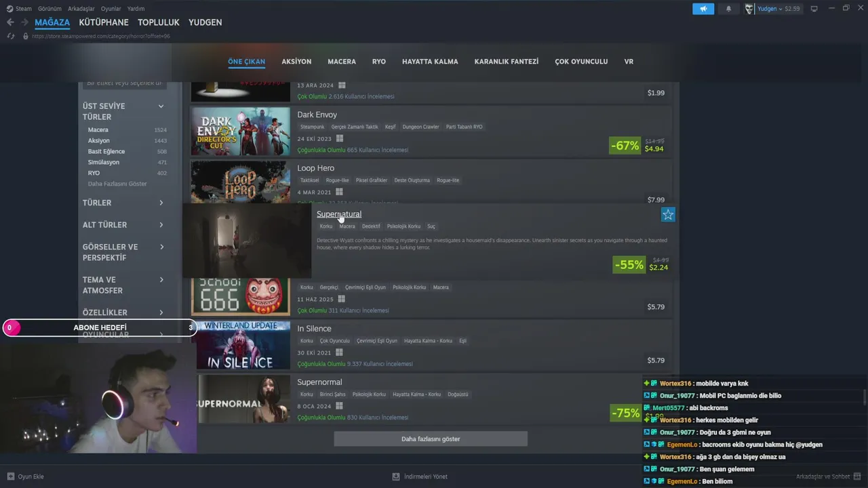Add Supernatural to wishlist star icon

[668, 215]
